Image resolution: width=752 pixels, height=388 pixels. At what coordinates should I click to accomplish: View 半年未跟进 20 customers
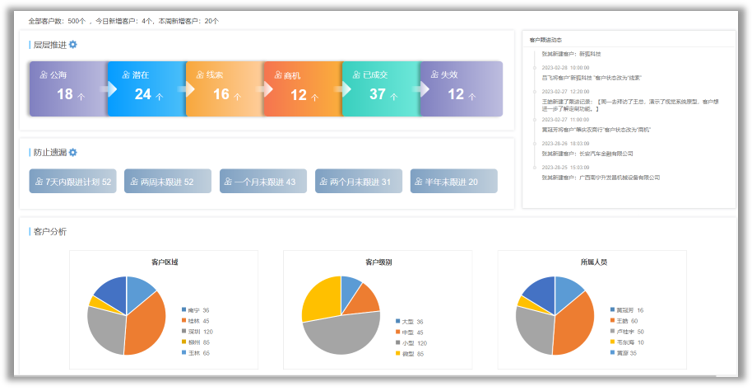point(454,181)
